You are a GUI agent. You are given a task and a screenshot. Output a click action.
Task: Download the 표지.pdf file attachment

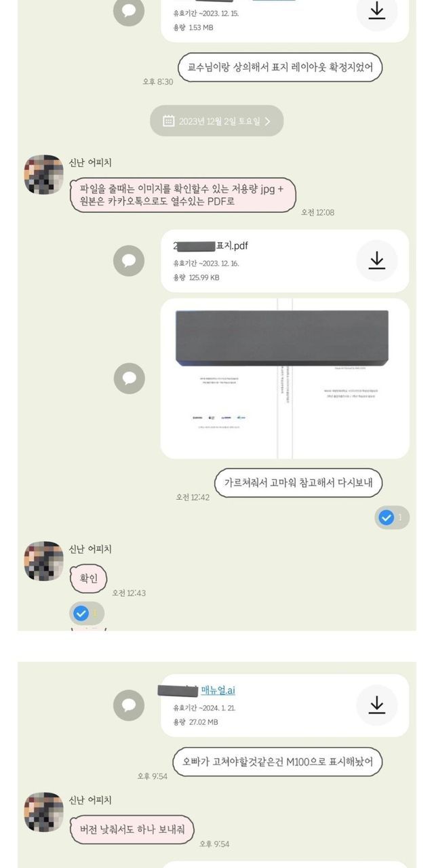[x=376, y=260]
